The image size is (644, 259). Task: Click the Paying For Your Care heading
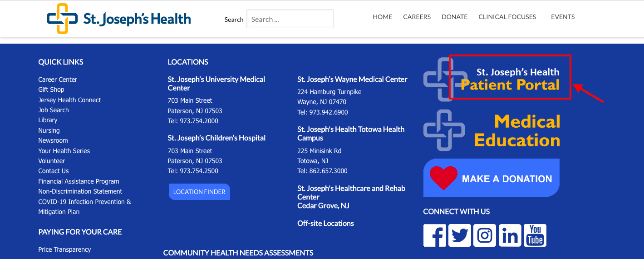pos(80,232)
